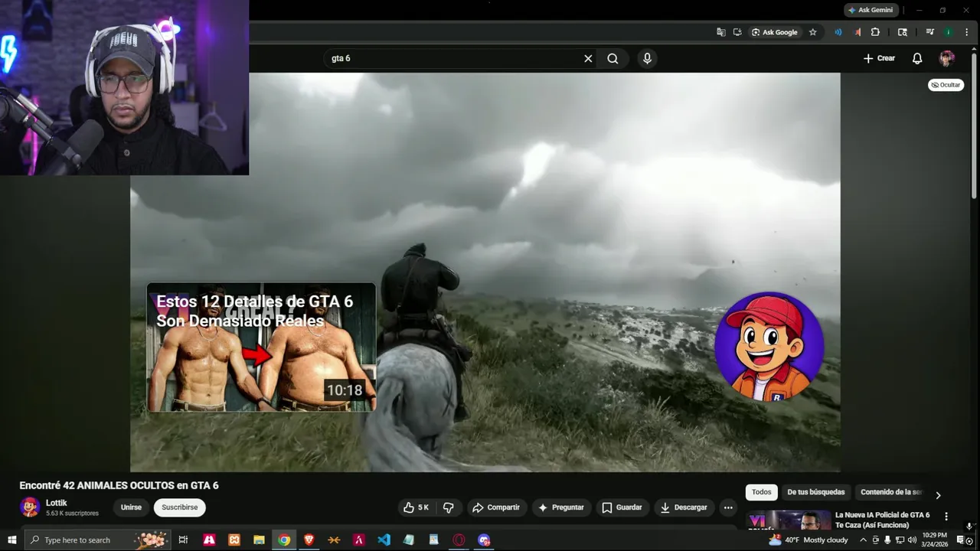
Task: Open File Explorer from the taskbar
Action: [x=259, y=540]
